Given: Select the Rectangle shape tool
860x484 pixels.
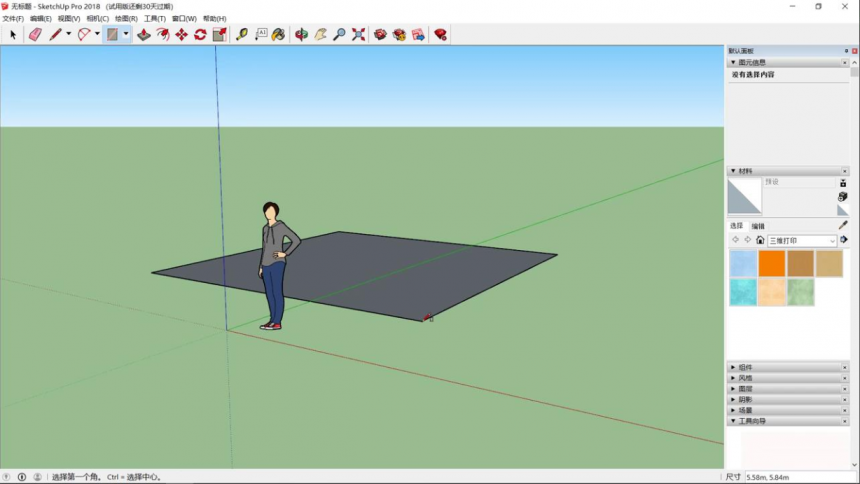Looking at the screenshot, I should (x=112, y=35).
